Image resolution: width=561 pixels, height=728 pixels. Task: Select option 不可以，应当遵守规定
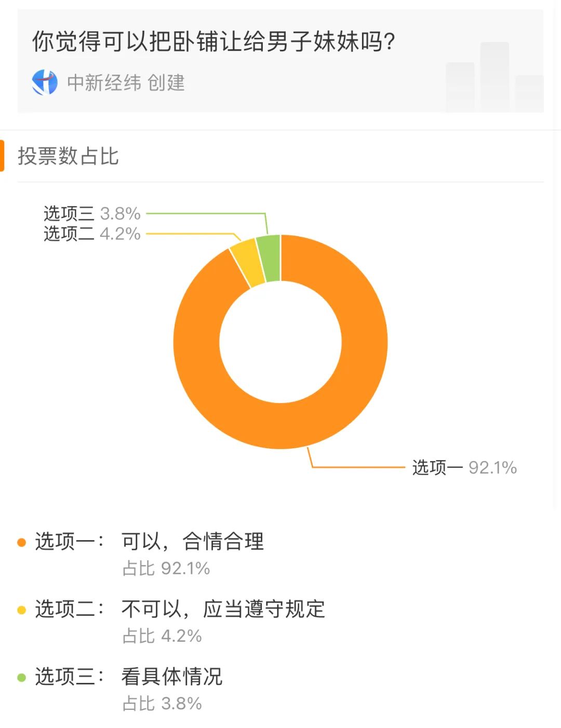coord(223,609)
